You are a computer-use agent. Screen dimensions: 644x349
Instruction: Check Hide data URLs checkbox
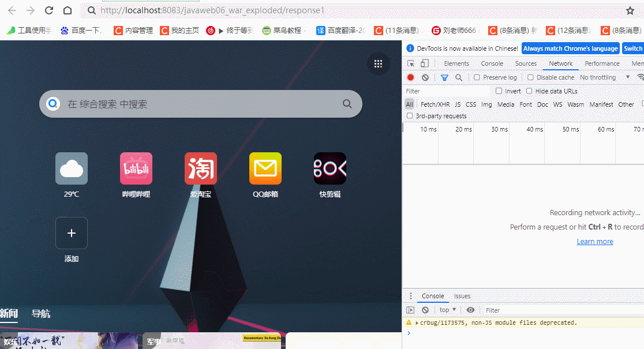[529, 91]
